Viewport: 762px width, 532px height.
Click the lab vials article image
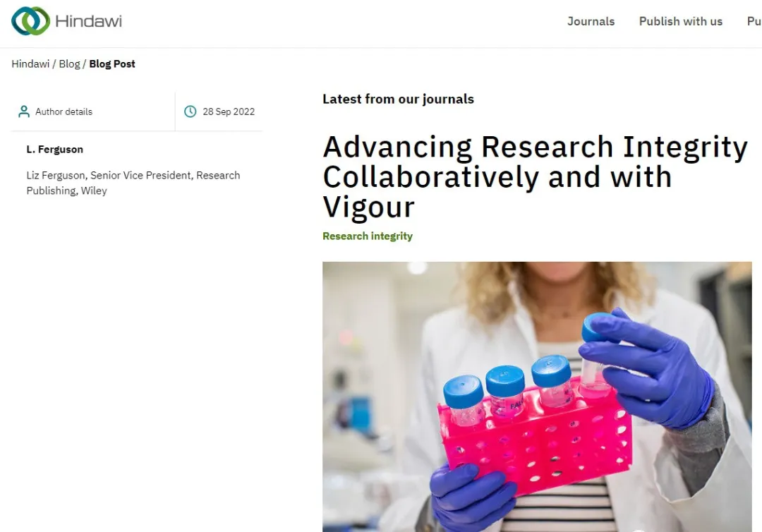(536, 397)
